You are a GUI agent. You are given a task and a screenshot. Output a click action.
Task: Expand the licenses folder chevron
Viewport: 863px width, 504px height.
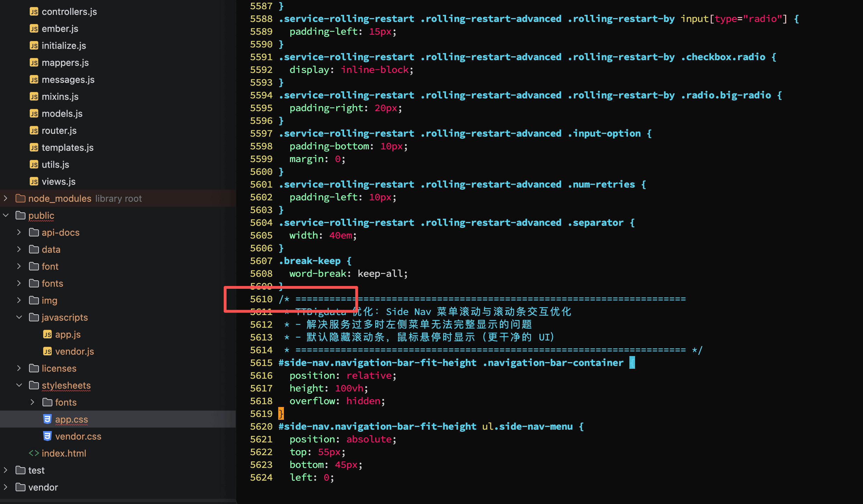tap(19, 368)
